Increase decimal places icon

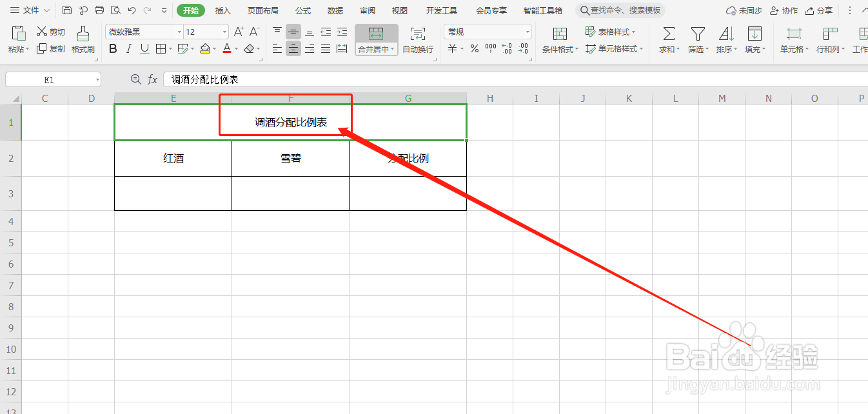(x=507, y=48)
